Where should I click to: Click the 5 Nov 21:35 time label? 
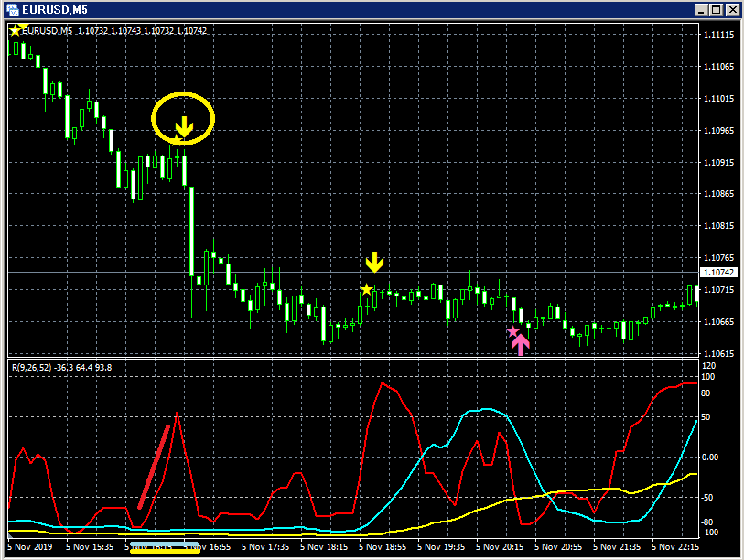coord(617,546)
